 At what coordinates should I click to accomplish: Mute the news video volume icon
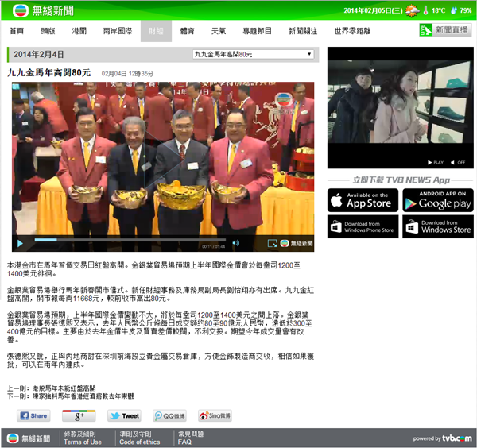[x=235, y=243]
